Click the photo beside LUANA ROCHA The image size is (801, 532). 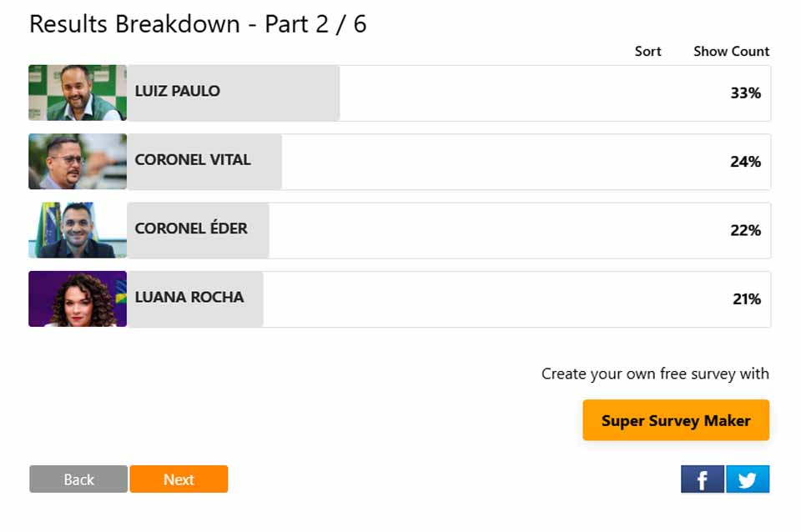pyautogui.click(x=78, y=299)
